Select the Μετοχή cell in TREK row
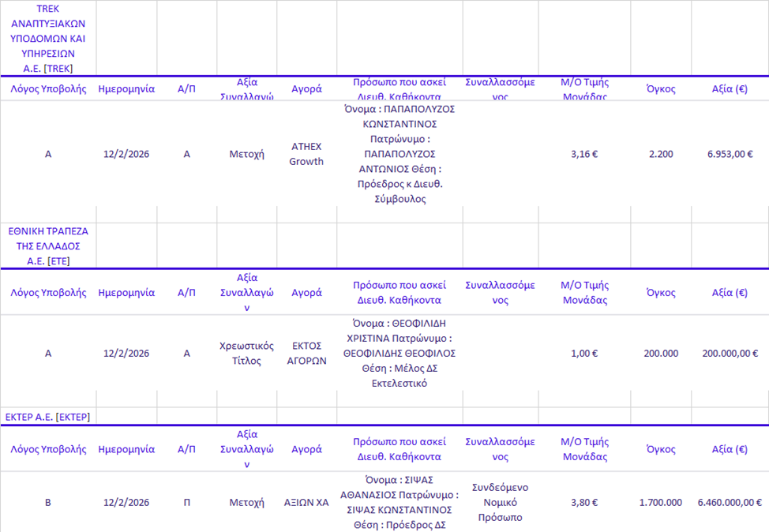Image resolution: width=769 pixels, height=532 pixels. point(246,154)
